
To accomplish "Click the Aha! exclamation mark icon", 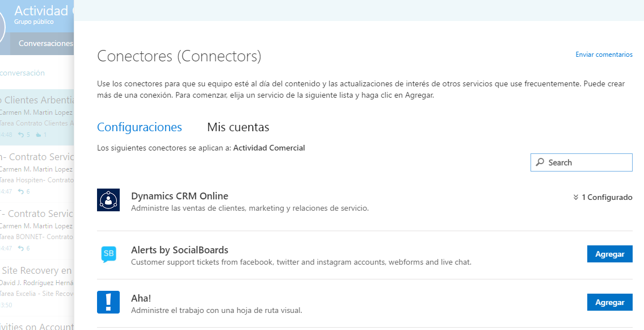I will point(108,302).
